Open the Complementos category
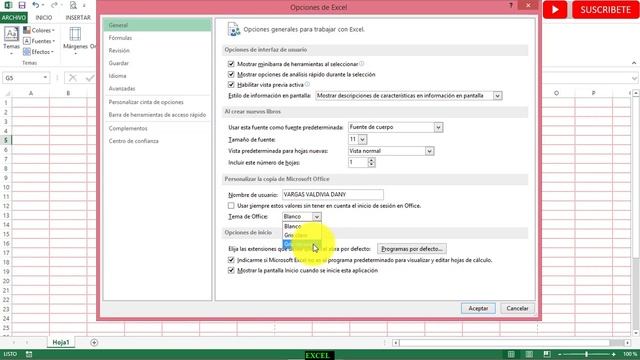 pyautogui.click(x=157, y=128)
